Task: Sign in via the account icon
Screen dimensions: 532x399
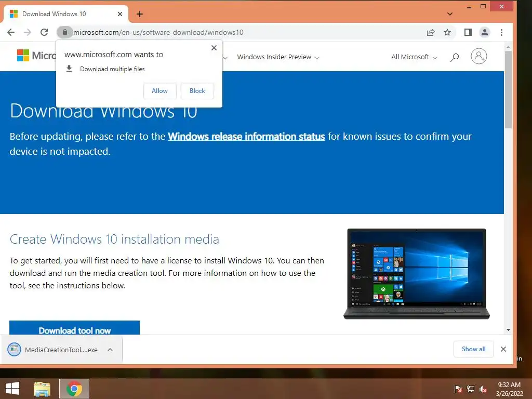Action: pyautogui.click(x=478, y=56)
